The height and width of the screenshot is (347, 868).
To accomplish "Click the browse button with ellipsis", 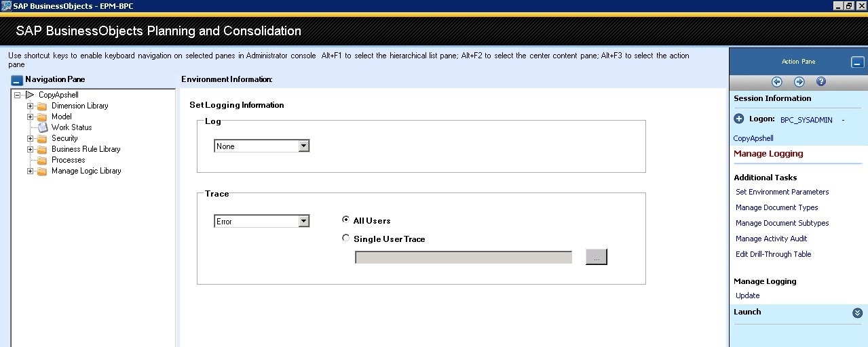I will 596,257.
